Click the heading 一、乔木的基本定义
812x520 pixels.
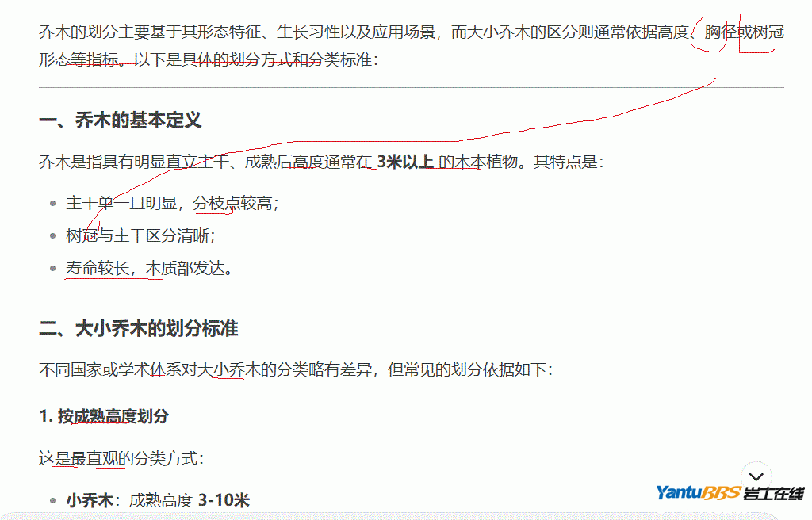pyautogui.click(x=120, y=120)
